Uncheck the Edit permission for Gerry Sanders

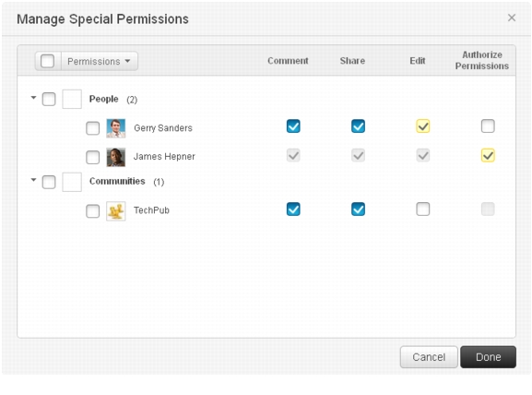point(423,126)
